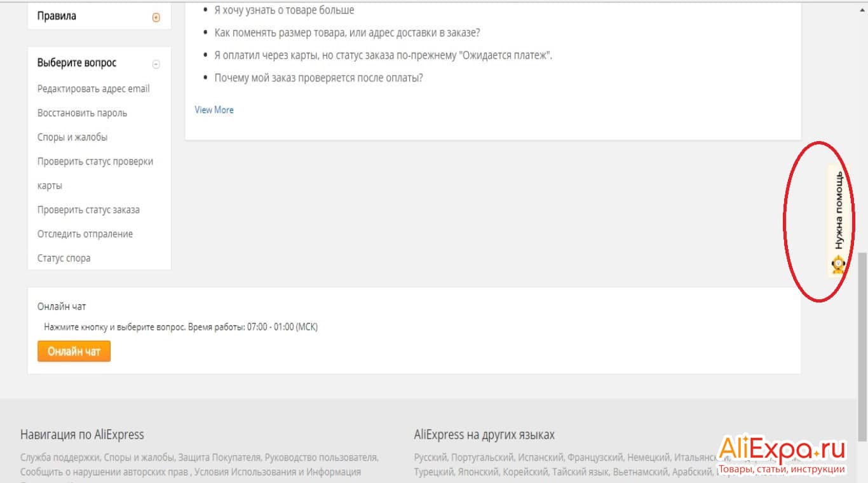
Task: Open Споры и жалобы in the sidebar list
Action: (72, 137)
